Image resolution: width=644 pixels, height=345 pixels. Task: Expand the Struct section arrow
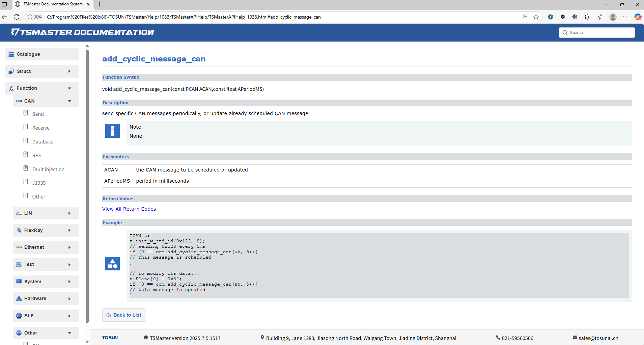69,71
